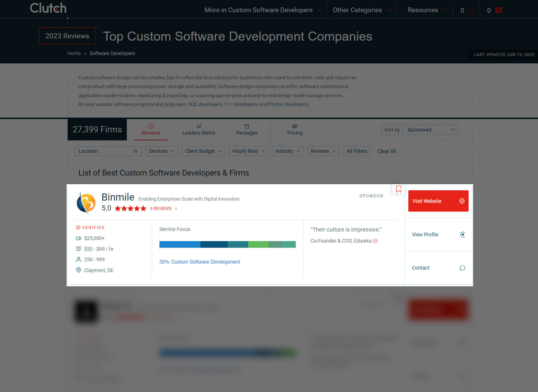Click the "Claymont, DE" location text
The image size is (538, 392).
[99, 270]
